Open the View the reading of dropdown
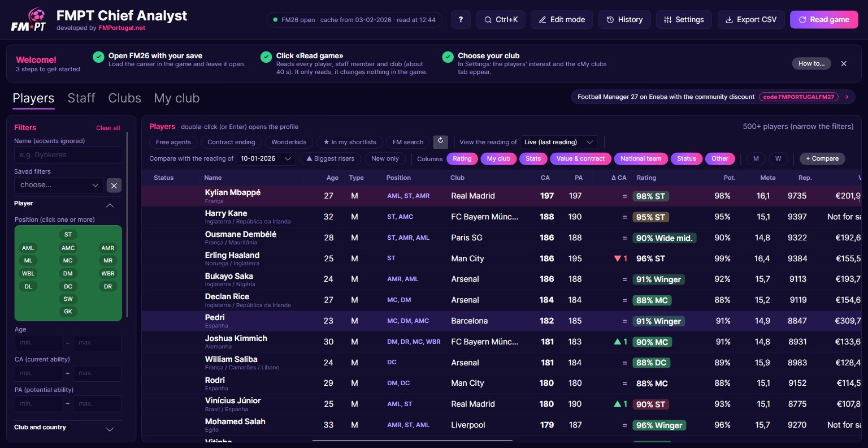This screenshot has width=868, height=448. pyautogui.click(x=559, y=142)
